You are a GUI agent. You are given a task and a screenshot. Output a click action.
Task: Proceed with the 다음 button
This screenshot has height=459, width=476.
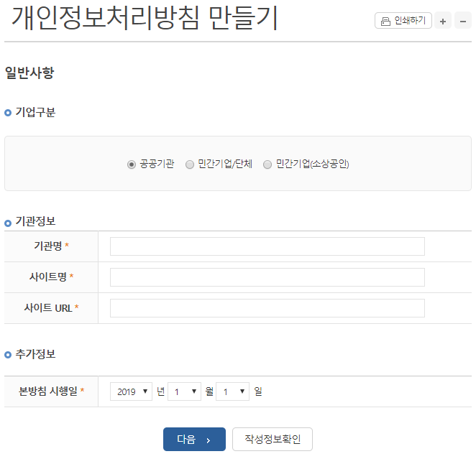point(194,439)
